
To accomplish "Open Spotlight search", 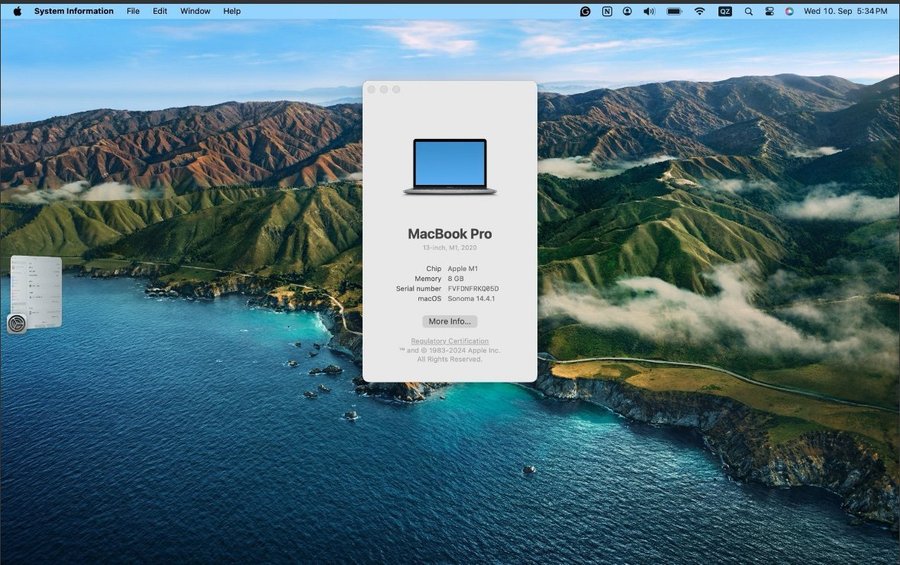I will click(748, 11).
